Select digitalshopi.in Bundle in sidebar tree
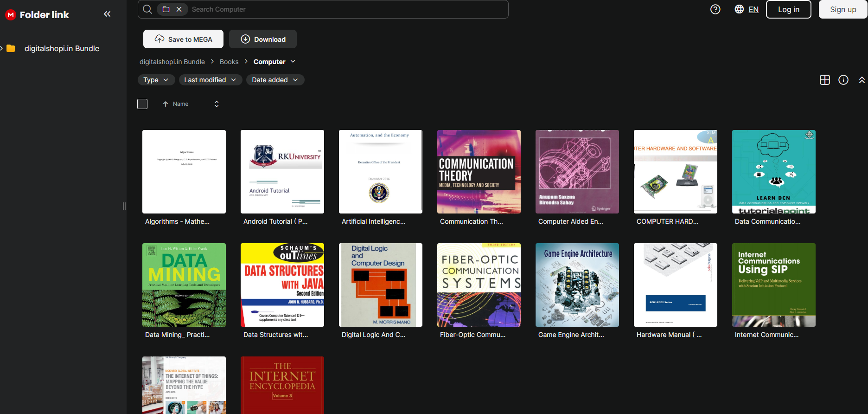 click(x=62, y=48)
